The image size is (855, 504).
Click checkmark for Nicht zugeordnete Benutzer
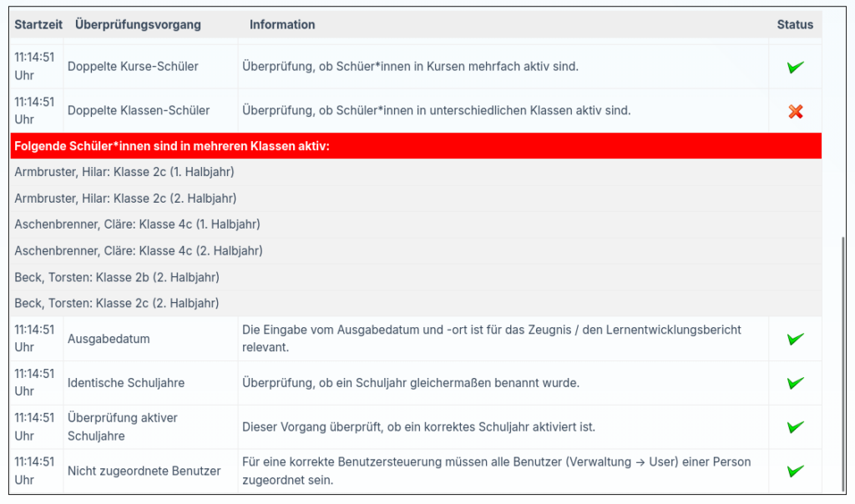point(795,471)
